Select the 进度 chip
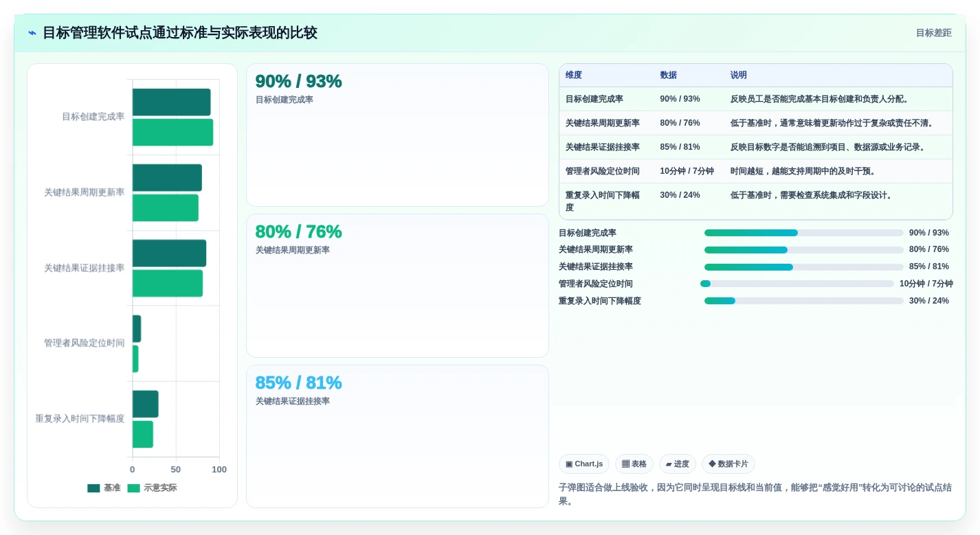This screenshot has width=980, height=535. [x=678, y=464]
